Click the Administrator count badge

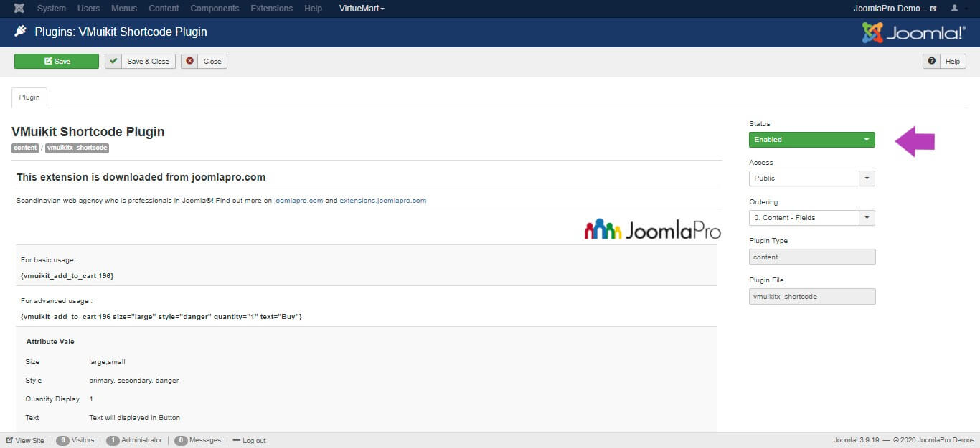(x=113, y=440)
